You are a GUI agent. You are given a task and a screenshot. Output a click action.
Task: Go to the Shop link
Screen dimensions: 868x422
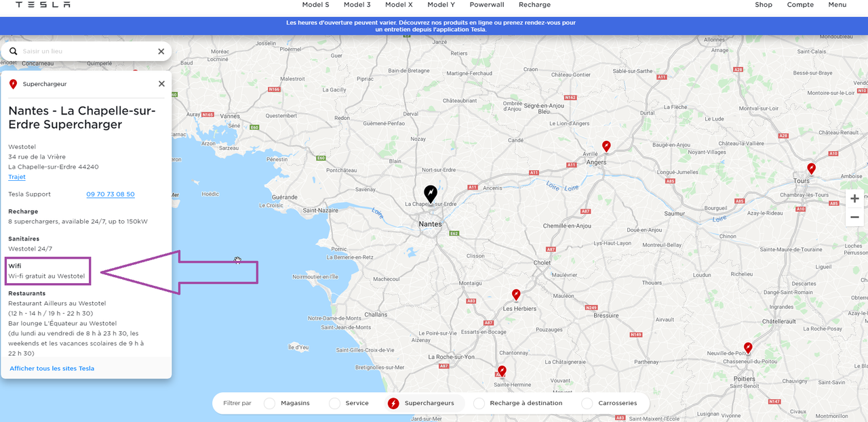[x=764, y=5]
